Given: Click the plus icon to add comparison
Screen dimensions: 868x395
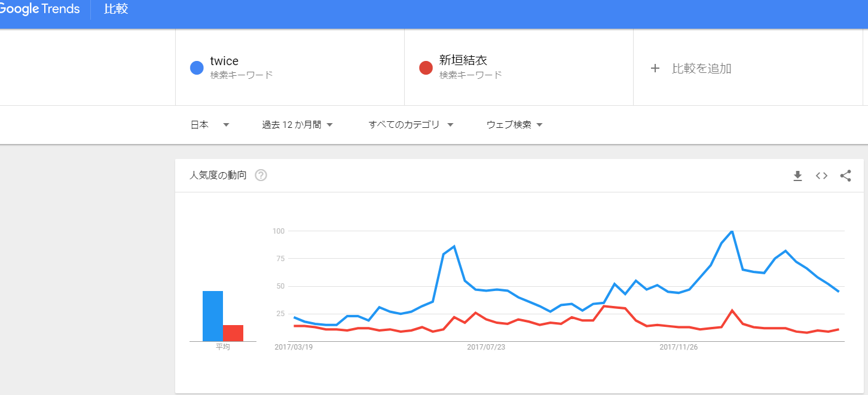Looking at the screenshot, I should pyautogui.click(x=655, y=68).
